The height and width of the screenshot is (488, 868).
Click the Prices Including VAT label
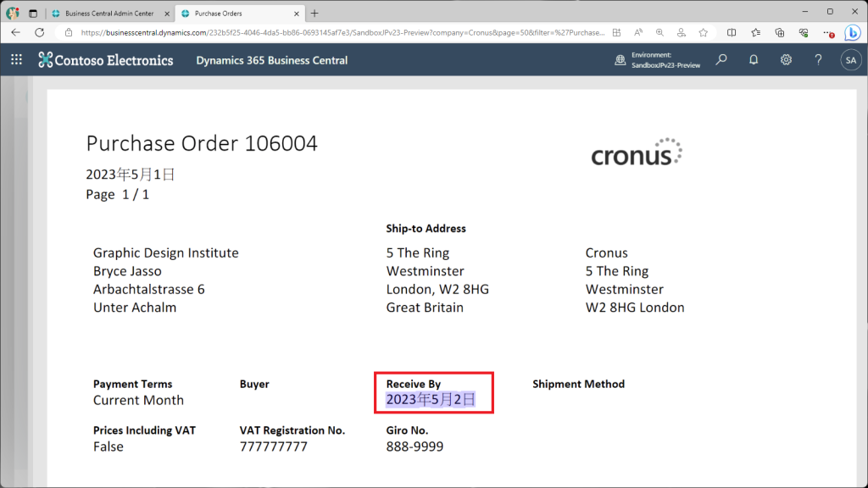click(x=144, y=430)
